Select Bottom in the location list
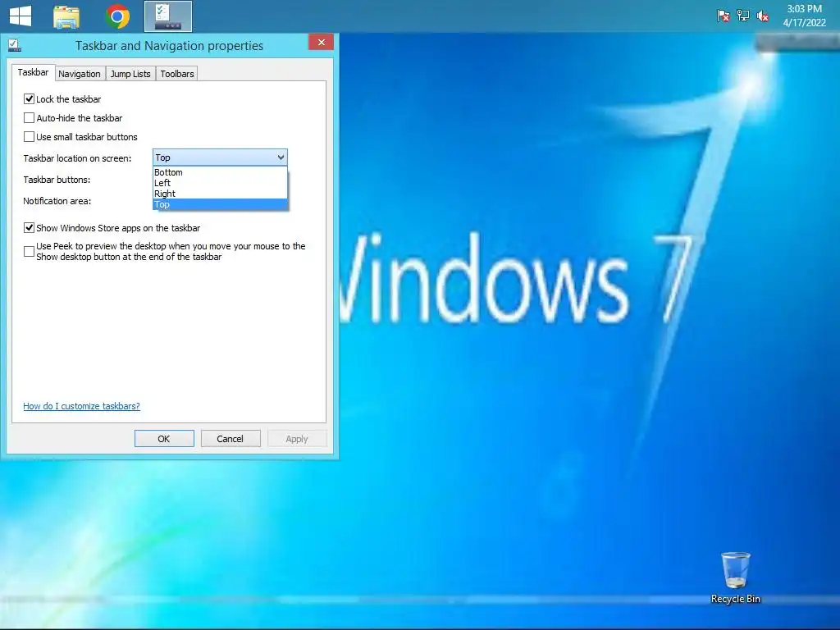The width and height of the screenshot is (840, 630). (x=220, y=172)
